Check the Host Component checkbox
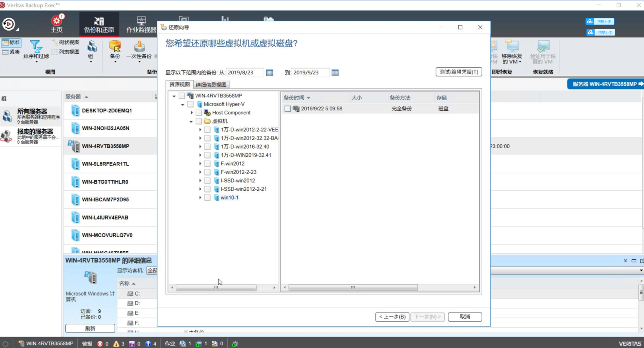Viewport: 644px width, 348px height. [199, 113]
